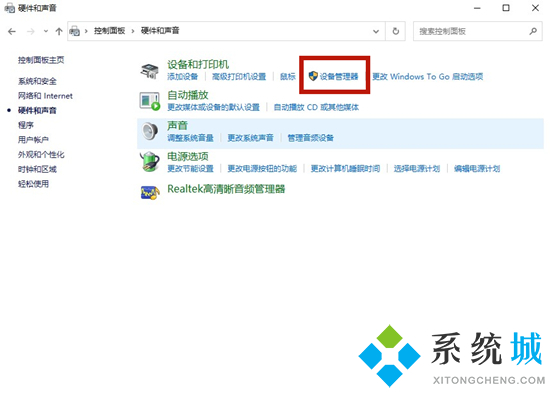This screenshot has width=550, height=398.
Task: Open the 设备和打印机 heading
Action: (198, 64)
